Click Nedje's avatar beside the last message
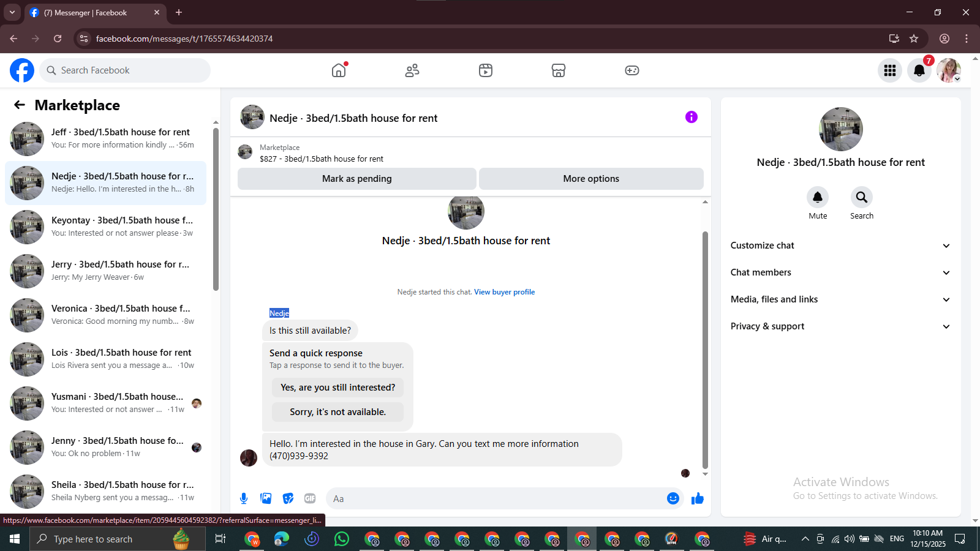This screenshot has height=551, width=980. point(249,458)
